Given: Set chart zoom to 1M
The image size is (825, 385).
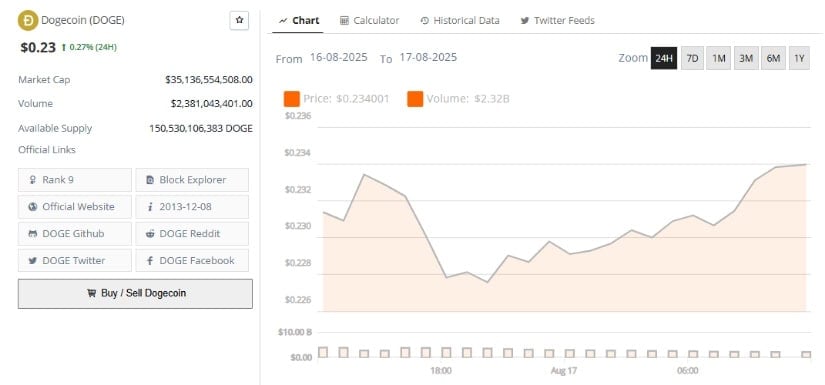Looking at the screenshot, I should point(719,58).
